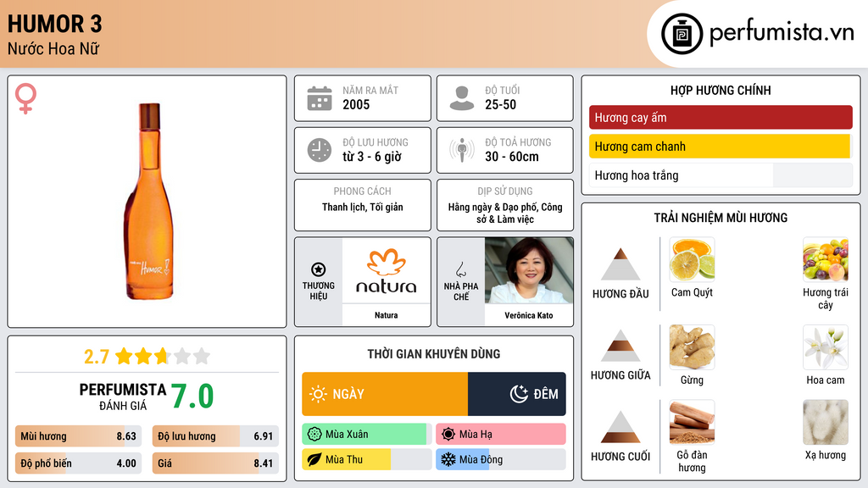Viewport: 868px width, 488px height.
Task: Click the orange Ngày usage bar
Action: point(385,394)
